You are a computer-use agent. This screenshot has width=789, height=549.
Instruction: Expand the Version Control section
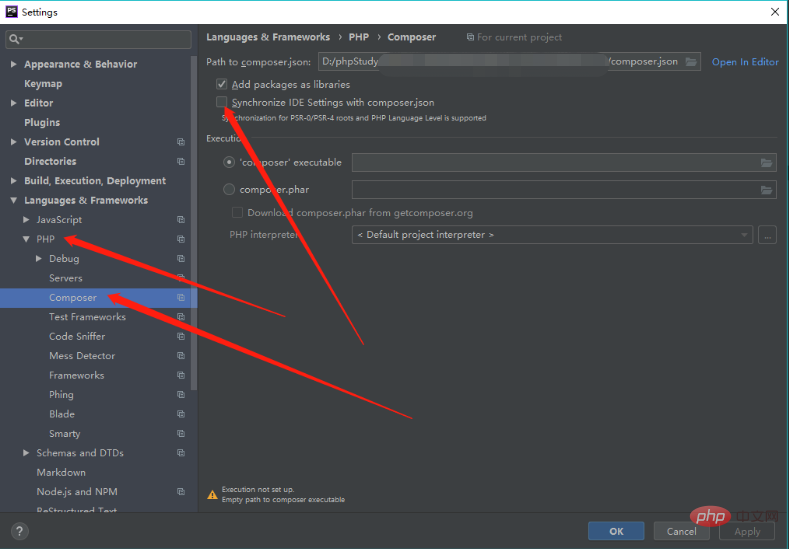click(14, 142)
